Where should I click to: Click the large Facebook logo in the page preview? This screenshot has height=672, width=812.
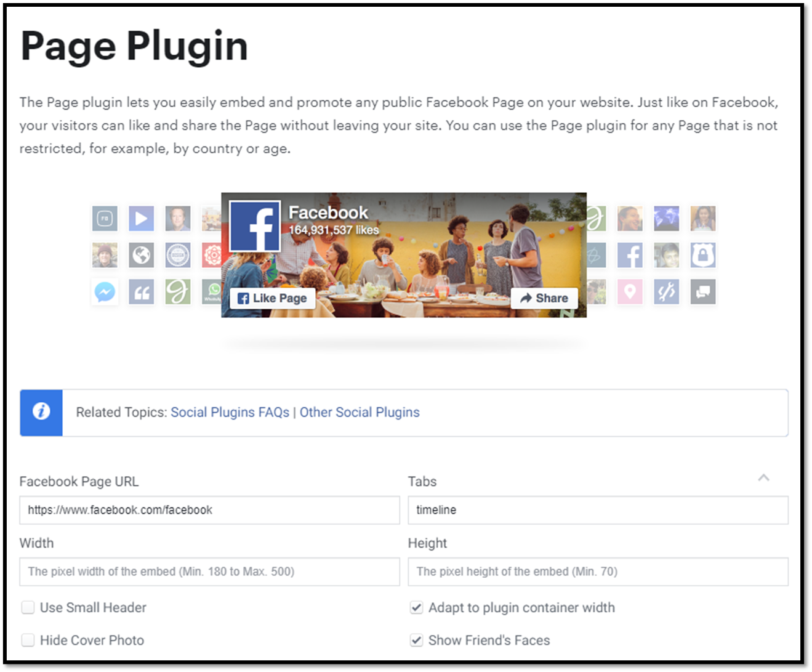click(x=255, y=226)
